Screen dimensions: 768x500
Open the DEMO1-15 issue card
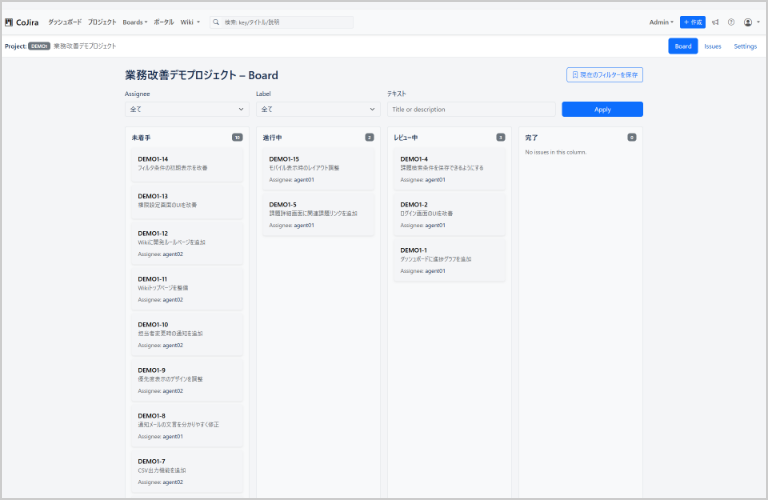pos(316,163)
